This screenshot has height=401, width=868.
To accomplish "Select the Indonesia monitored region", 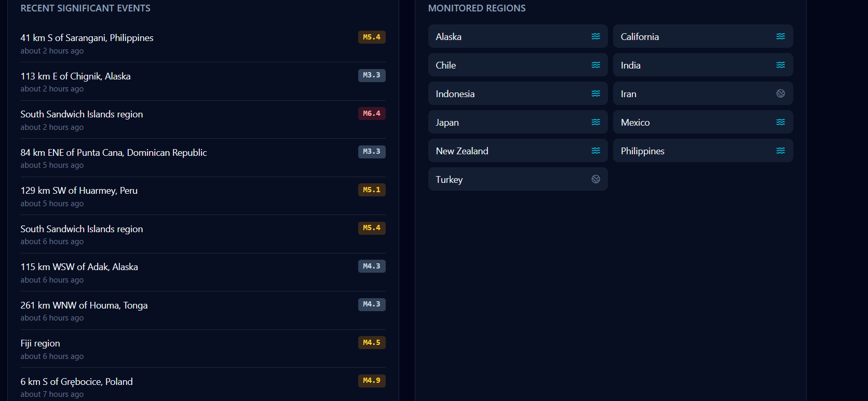I will [518, 93].
